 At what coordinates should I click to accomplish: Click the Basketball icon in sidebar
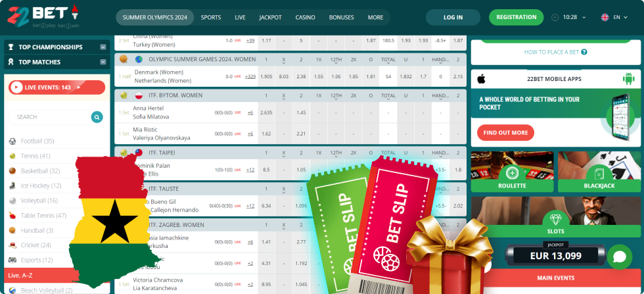point(12,170)
